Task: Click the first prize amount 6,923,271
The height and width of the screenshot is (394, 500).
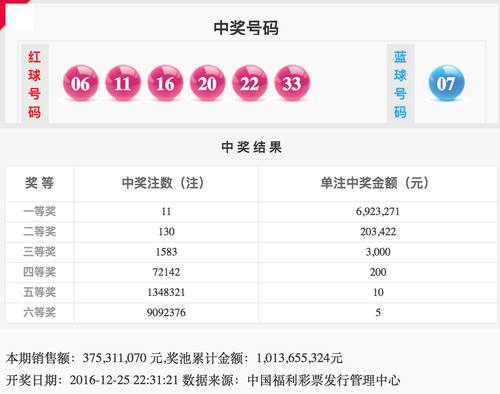Action: 378,211
